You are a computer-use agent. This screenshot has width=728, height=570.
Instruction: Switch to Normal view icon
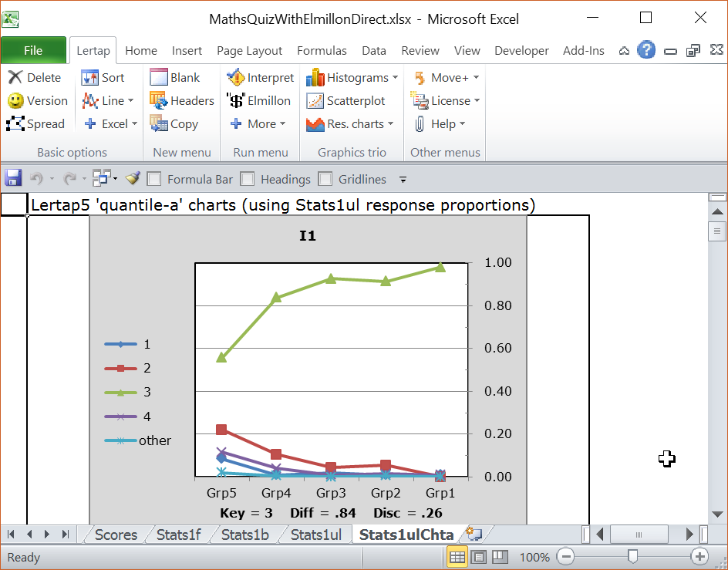coord(457,557)
